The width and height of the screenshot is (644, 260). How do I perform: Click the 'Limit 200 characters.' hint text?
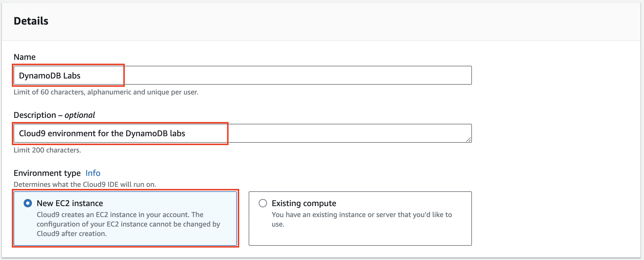click(47, 150)
